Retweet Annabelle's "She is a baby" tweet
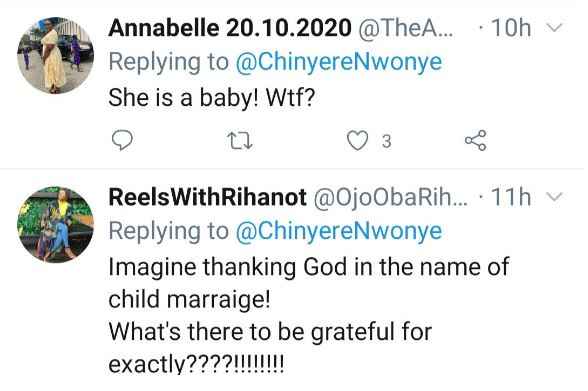 click(240, 141)
